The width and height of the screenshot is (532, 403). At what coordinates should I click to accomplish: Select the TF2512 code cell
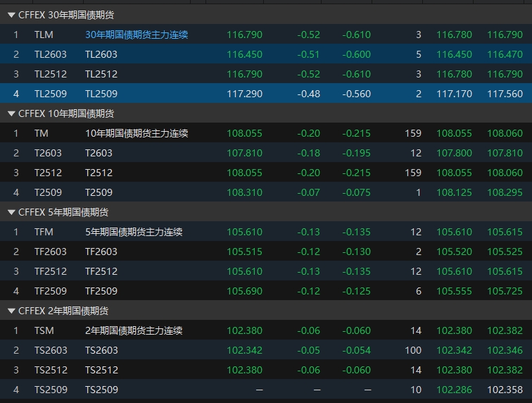click(51, 271)
